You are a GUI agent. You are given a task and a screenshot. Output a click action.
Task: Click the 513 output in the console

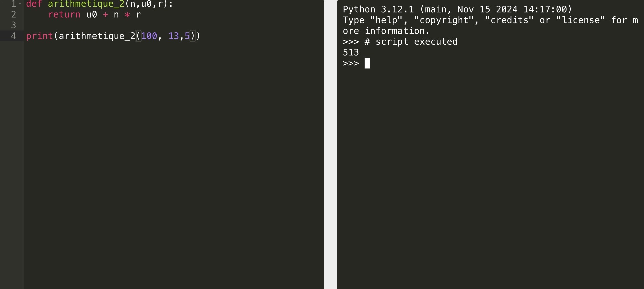pos(351,52)
